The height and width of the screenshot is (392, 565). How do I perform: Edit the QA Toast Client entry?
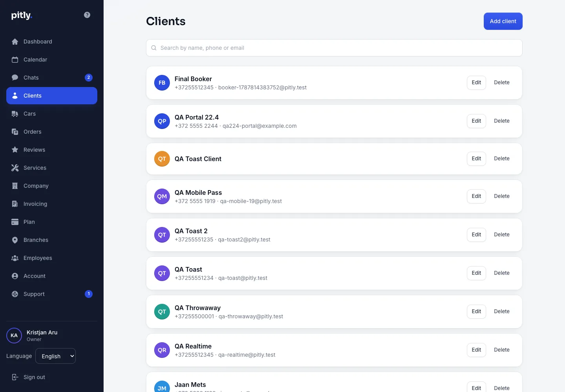tap(476, 159)
